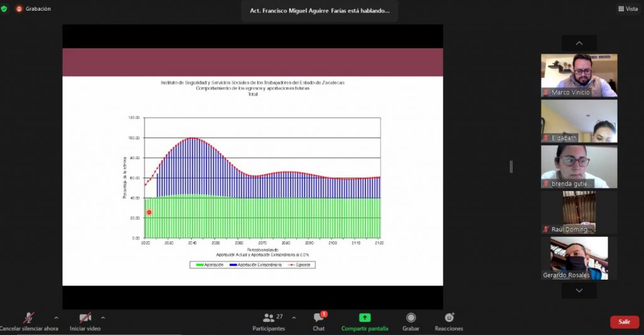Click the side panel resize handle
This screenshot has width=644, height=335.
click(511, 167)
